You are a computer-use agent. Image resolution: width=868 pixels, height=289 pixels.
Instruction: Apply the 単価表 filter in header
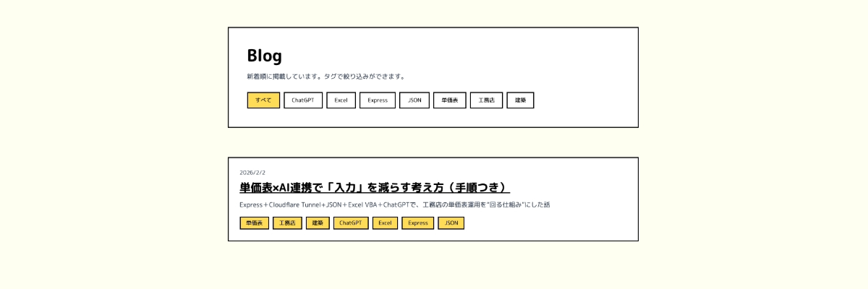point(449,100)
